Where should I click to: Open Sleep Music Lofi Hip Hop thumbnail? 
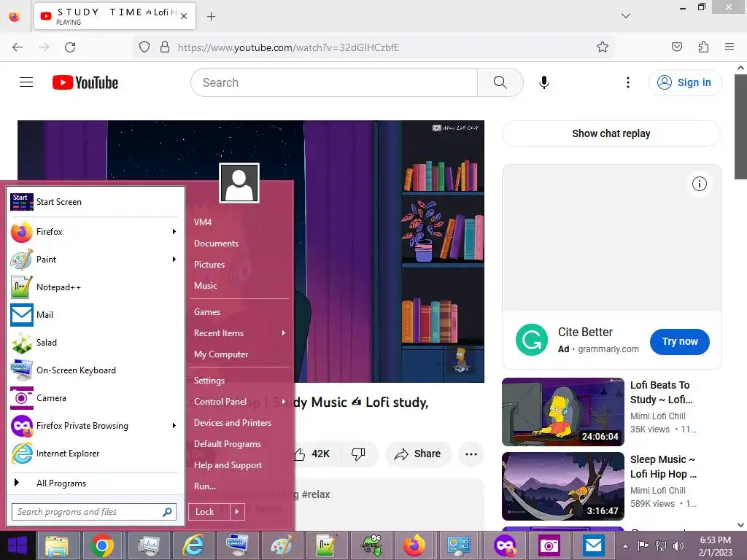(x=563, y=486)
